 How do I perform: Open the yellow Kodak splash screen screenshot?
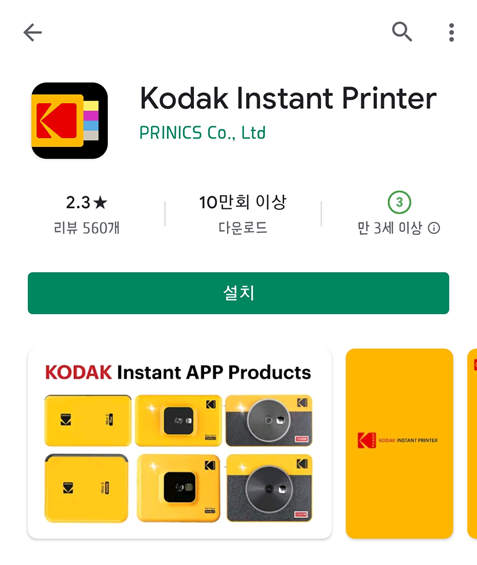click(399, 444)
